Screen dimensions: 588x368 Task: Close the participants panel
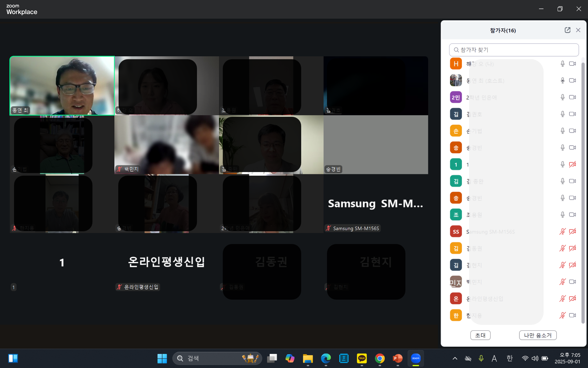(x=578, y=30)
